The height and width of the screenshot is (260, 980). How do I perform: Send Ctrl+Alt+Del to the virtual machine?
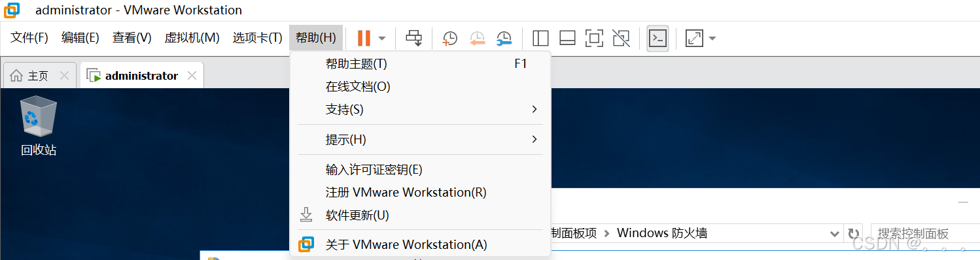coord(413,38)
